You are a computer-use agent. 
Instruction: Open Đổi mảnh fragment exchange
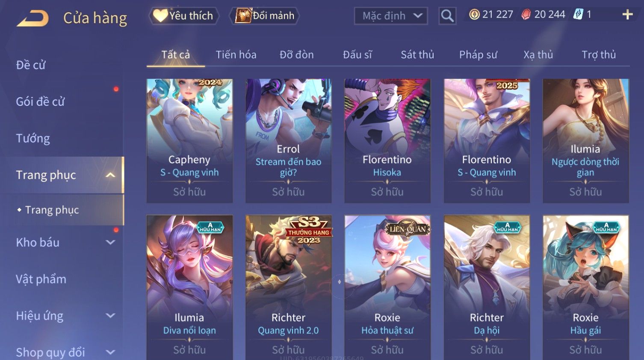coord(265,16)
